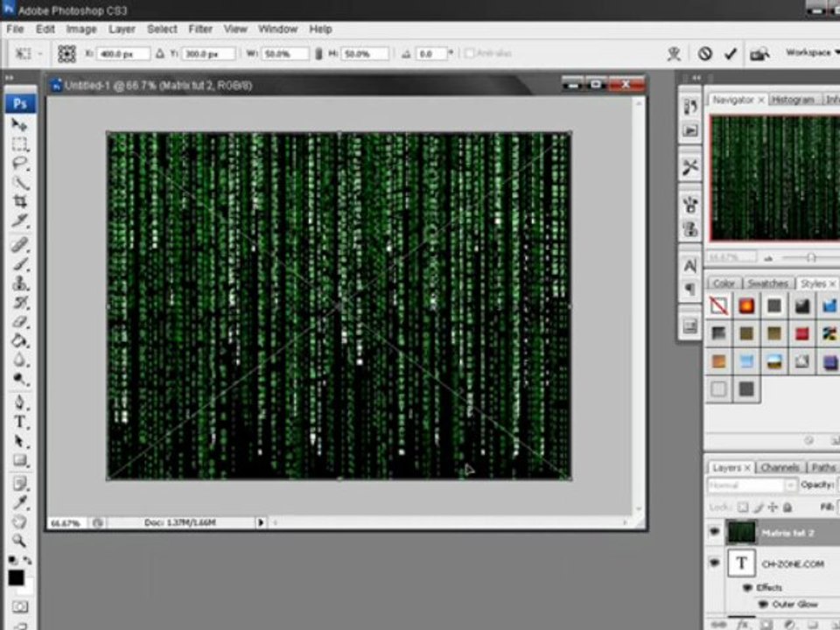Open the Character panel icon in dock

point(690,266)
